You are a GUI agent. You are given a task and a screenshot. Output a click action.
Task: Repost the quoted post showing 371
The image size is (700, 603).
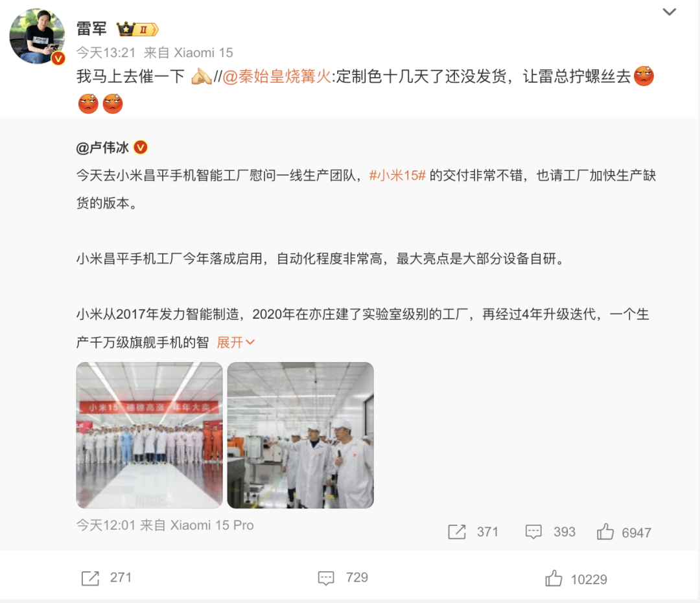point(472,532)
